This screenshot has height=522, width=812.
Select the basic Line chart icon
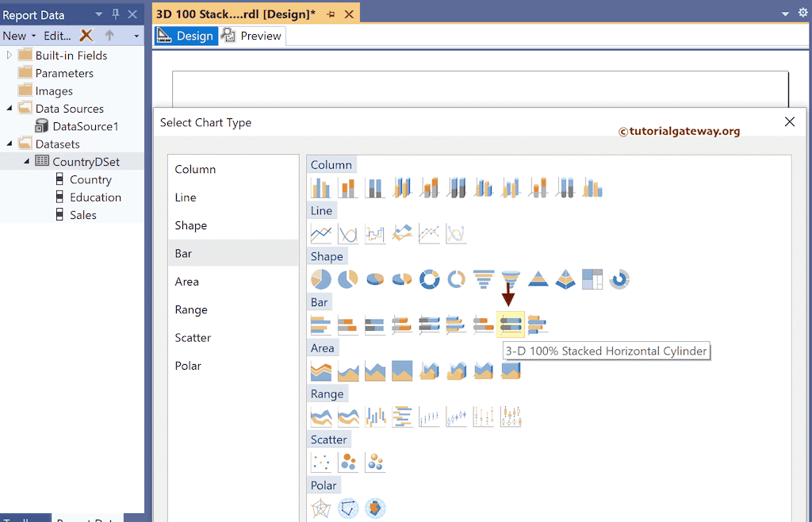click(321, 233)
